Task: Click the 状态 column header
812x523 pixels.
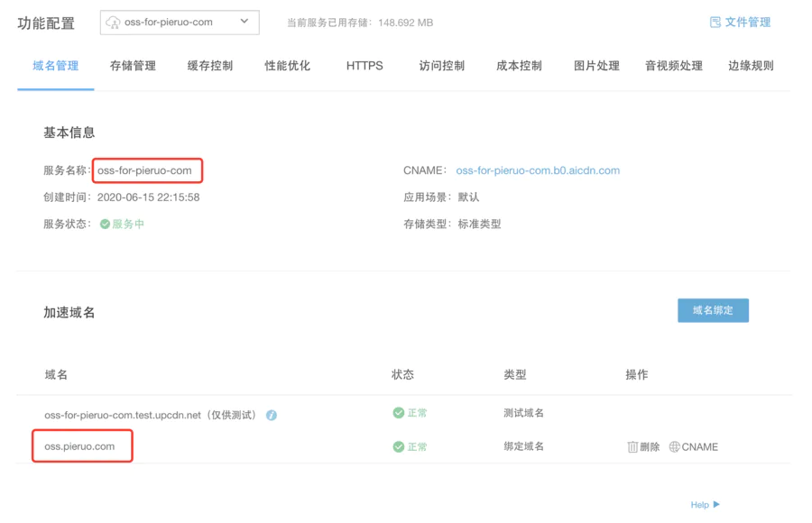Action: pos(402,374)
